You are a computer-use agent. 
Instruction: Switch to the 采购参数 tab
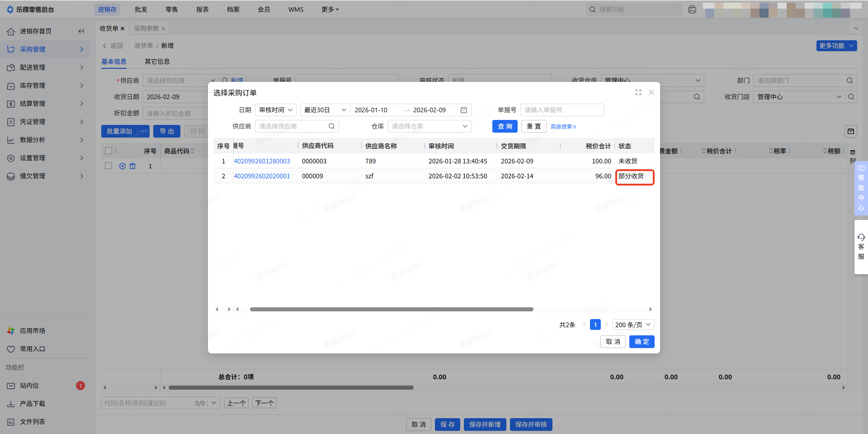point(146,29)
